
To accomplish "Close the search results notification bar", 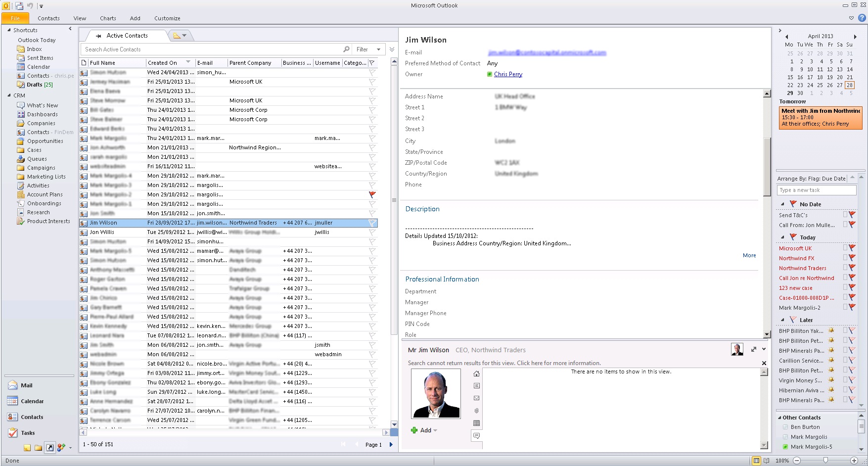I will pos(764,363).
